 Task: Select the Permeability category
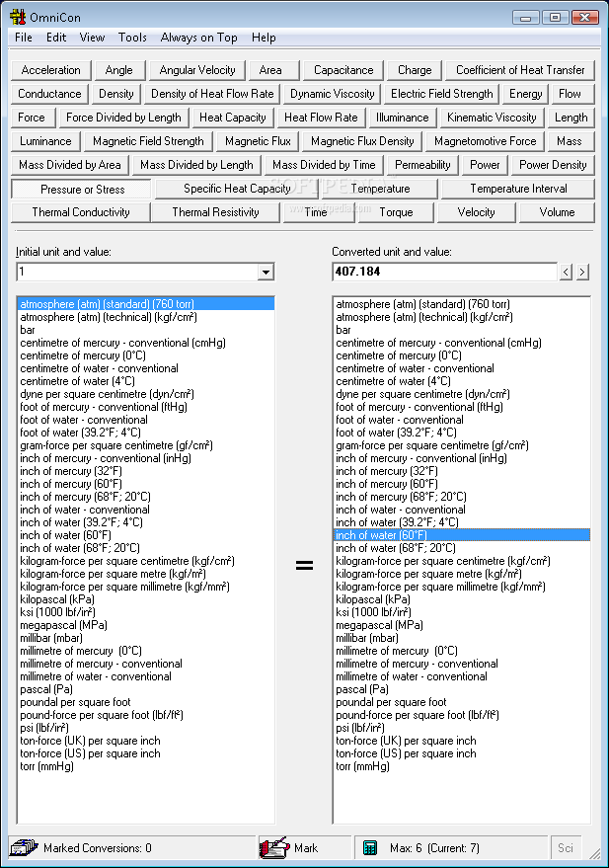point(422,165)
